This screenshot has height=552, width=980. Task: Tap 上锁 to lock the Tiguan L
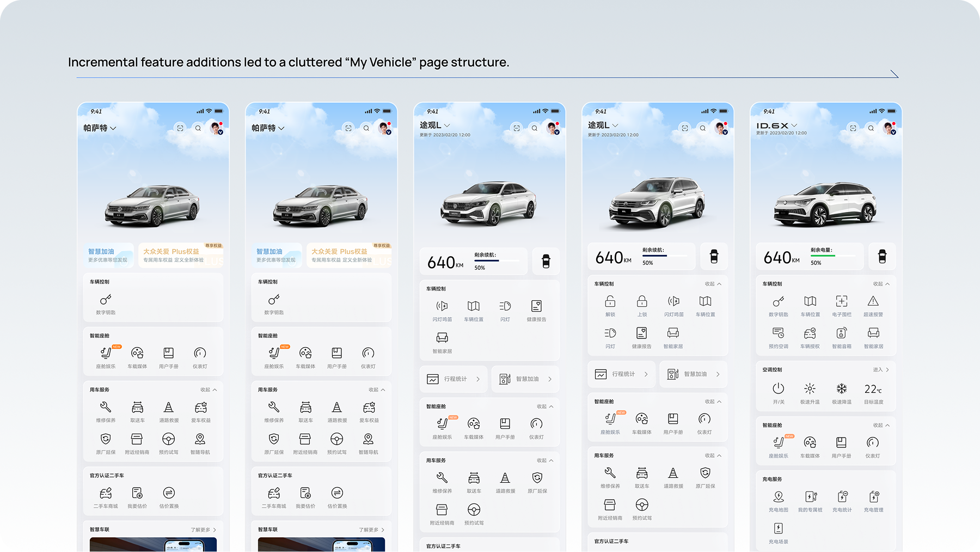(641, 301)
